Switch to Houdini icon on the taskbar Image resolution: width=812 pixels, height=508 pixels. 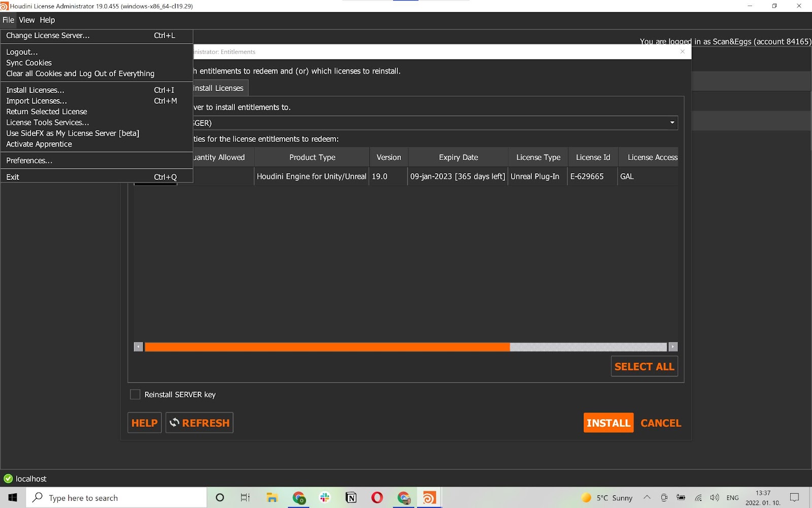pos(429,498)
